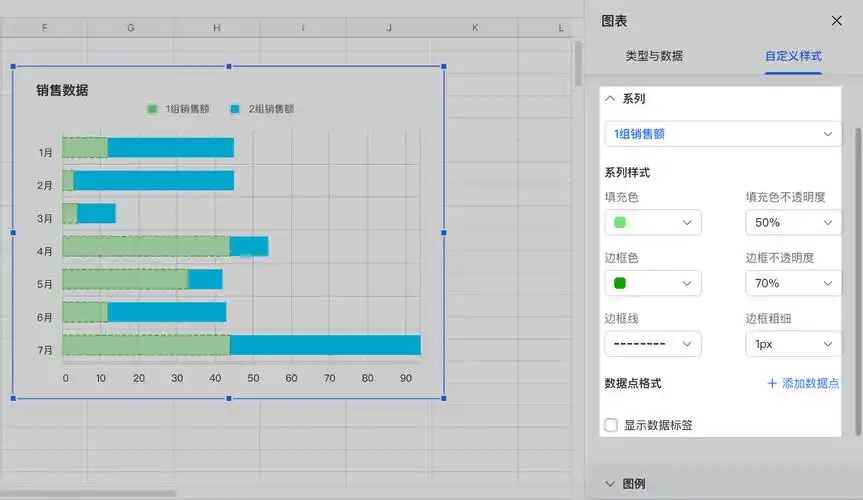Select column header G
Viewport: 863px width, 500px height.
pos(130,28)
